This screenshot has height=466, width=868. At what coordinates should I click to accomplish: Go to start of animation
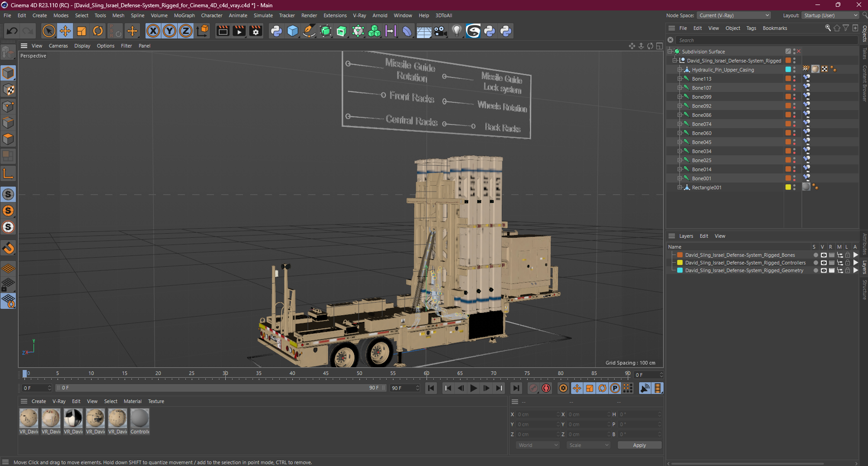coord(431,388)
